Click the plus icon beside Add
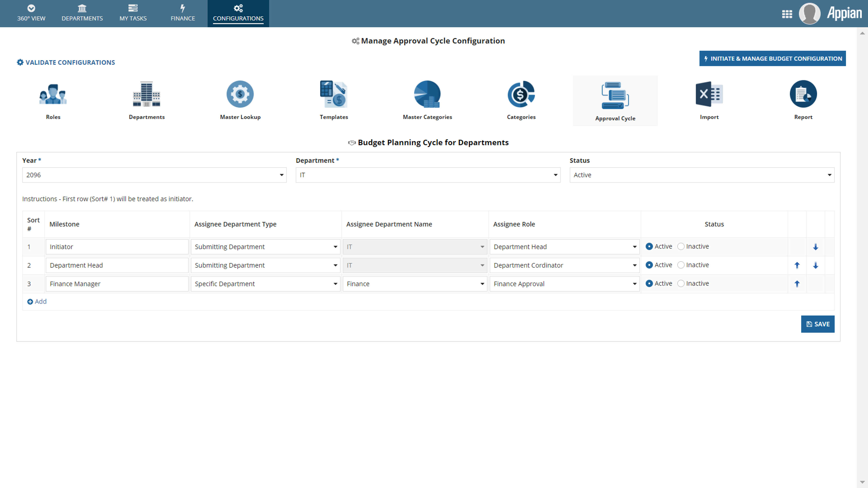The width and height of the screenshot is (868, 488). (30, 302)
